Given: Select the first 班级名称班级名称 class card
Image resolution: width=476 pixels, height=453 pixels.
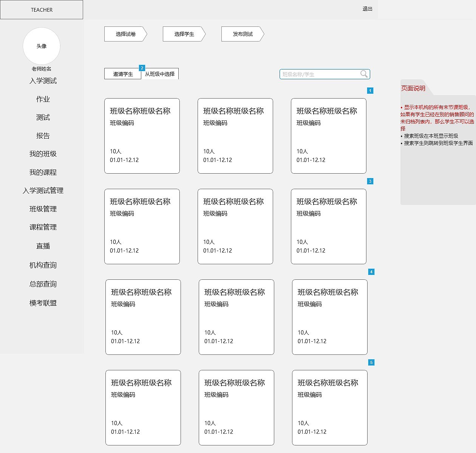Looking at the screenshot, I should pos(142,136).
